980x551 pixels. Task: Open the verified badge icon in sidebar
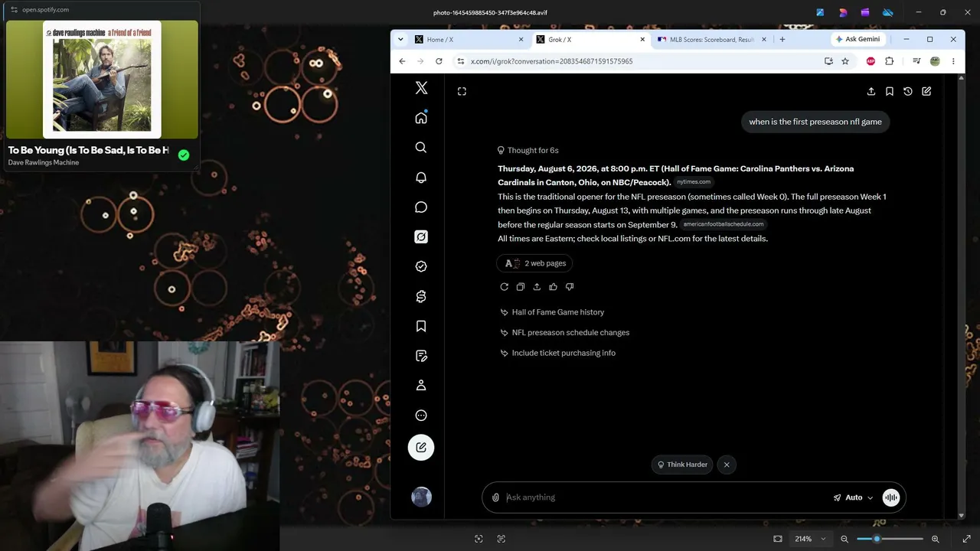tap(421, 266)
